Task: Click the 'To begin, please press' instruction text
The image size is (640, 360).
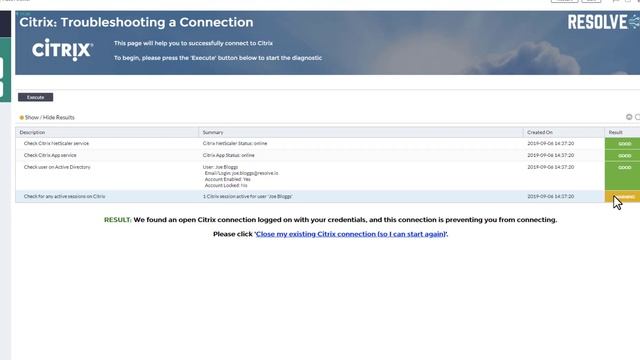Action: [x=218, y=58]
